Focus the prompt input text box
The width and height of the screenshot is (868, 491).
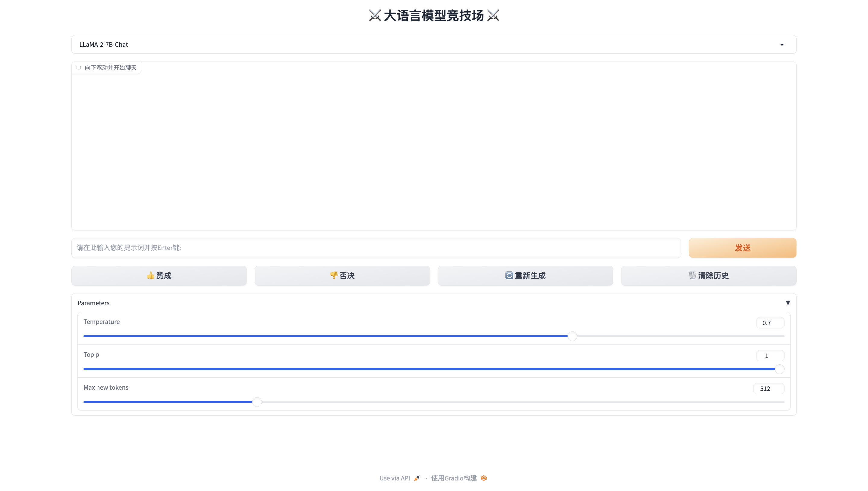(376, 248)
